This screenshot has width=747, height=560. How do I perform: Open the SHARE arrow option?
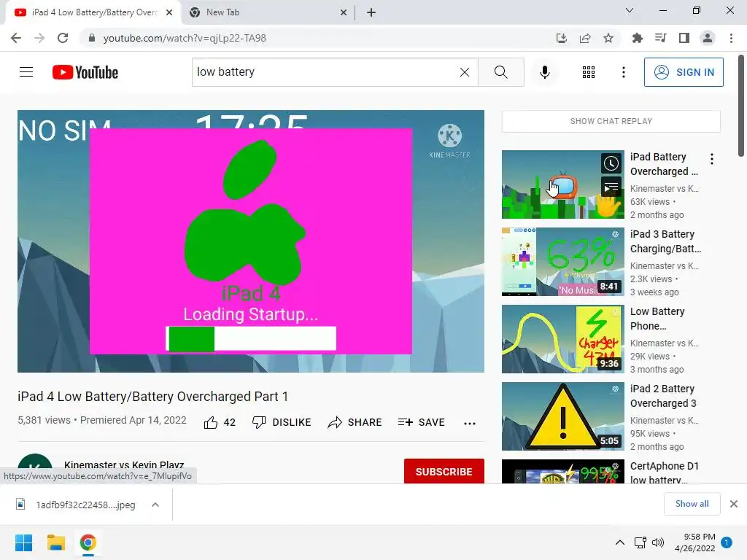(x=355, y=422)
